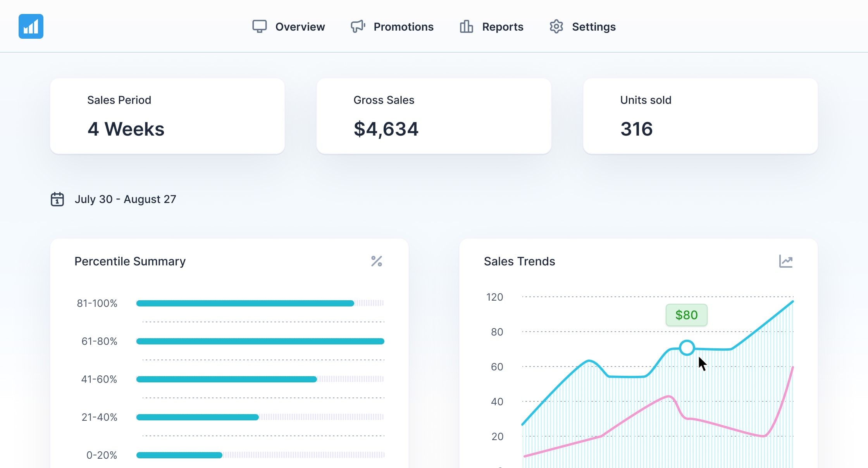The width and height of the screenshot is (868, 468).
Task: Expand the Gross Sales card
Action: [434, 116]
